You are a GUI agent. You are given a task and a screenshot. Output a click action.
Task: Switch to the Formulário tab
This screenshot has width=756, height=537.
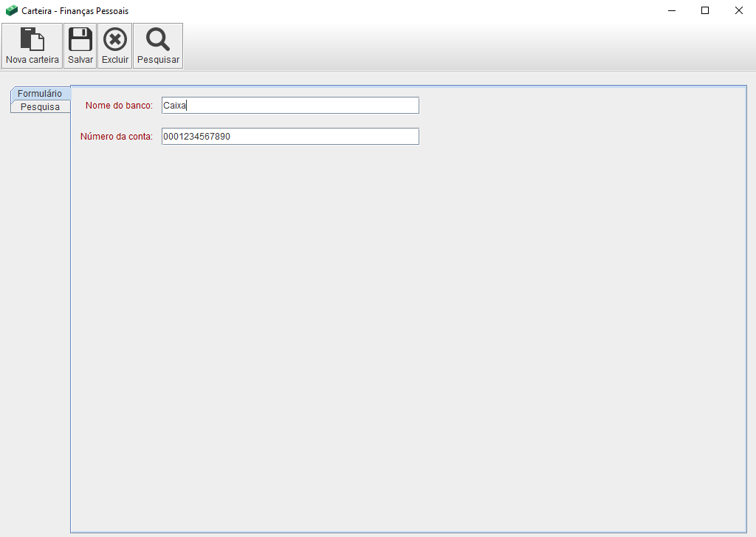click(40, 94)
